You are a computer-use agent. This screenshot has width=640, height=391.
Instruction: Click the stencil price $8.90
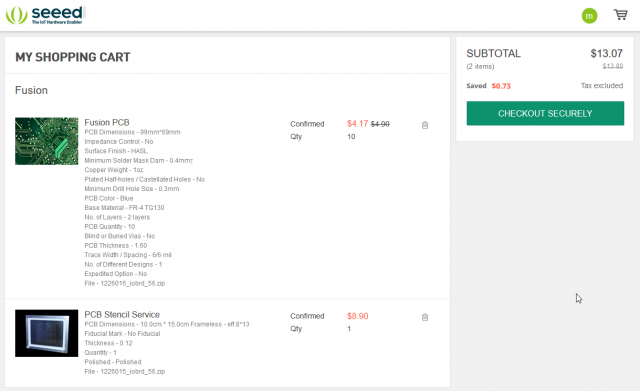coord(358,316)
